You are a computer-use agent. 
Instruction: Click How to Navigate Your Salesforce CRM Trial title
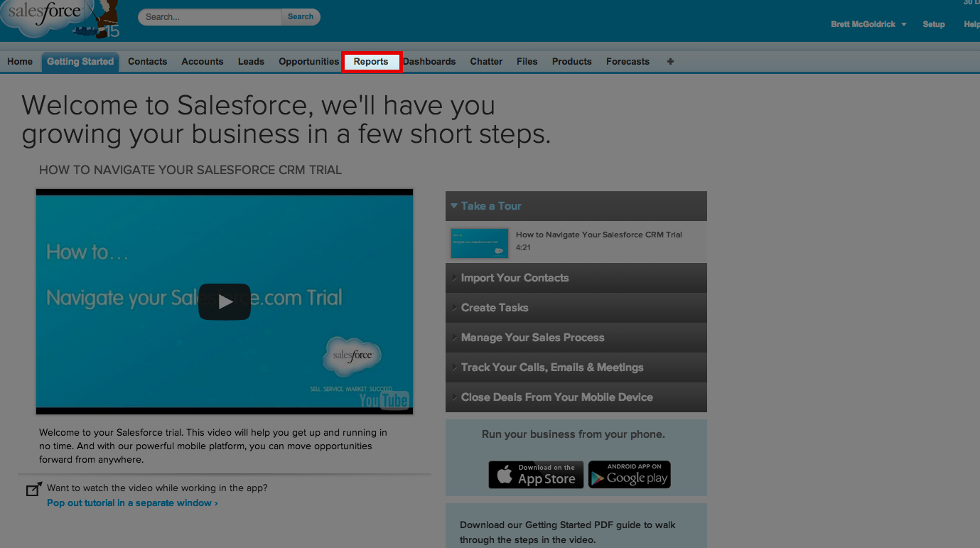tap(599, 235)
